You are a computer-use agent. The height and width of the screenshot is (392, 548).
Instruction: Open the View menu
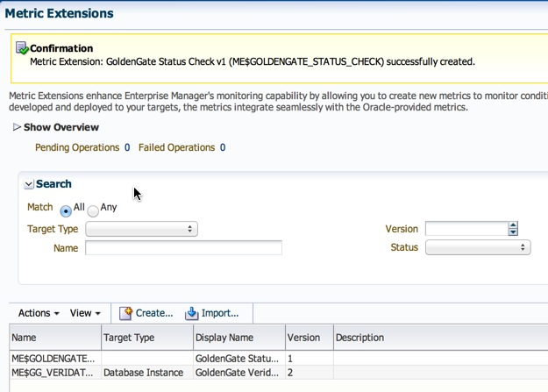(x=85, y=313)
